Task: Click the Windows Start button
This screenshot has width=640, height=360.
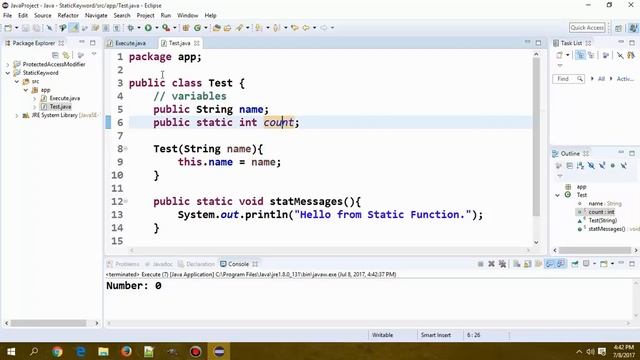Action: pyautogui.click(x=11, y=351)
